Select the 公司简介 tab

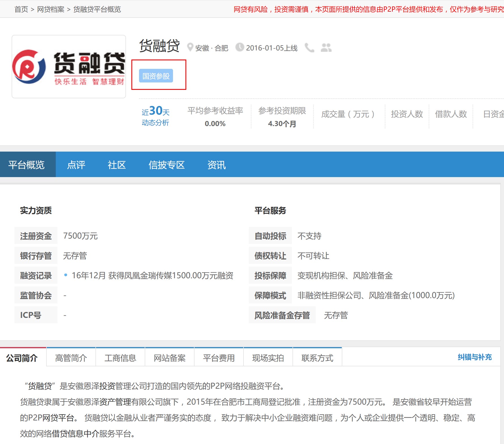coord(23,357)
